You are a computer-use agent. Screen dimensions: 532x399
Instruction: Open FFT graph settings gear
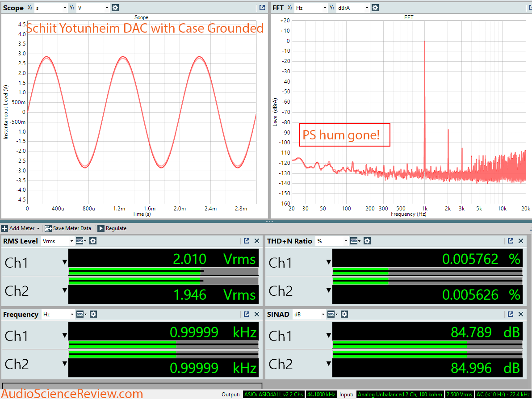[375, 8]
